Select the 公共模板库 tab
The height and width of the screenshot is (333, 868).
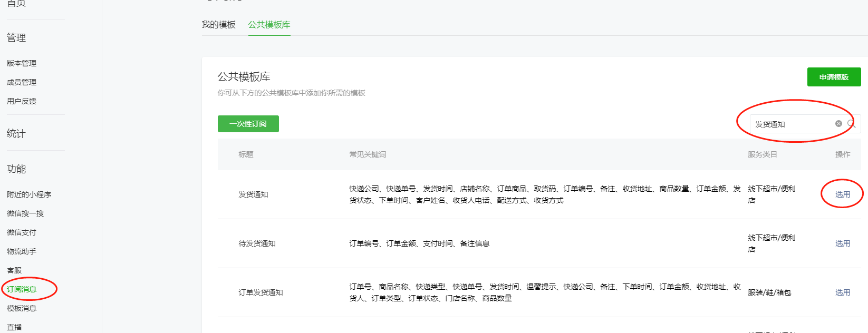(x=269, y=25)
